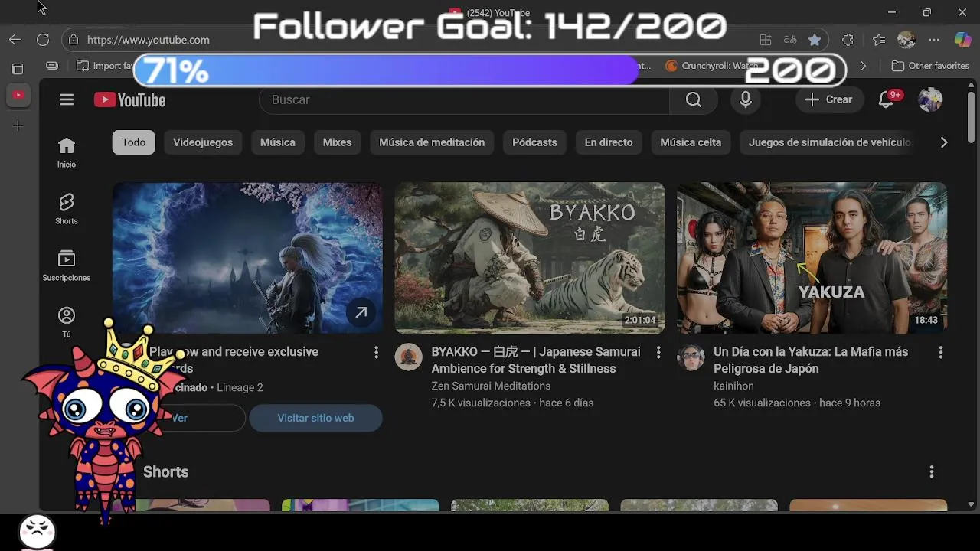Select the Música celta chip
Screen dimensions: 980x551
[x=691, y=142]
